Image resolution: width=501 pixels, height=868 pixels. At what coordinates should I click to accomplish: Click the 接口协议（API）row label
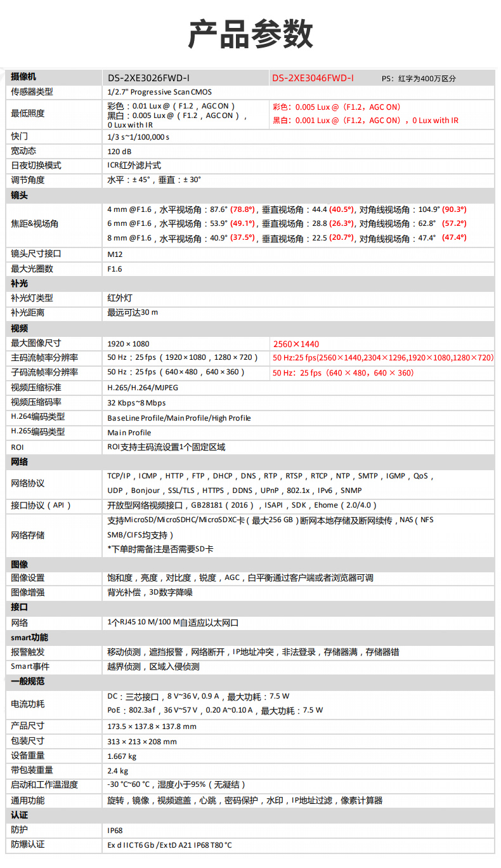(41, 506)
